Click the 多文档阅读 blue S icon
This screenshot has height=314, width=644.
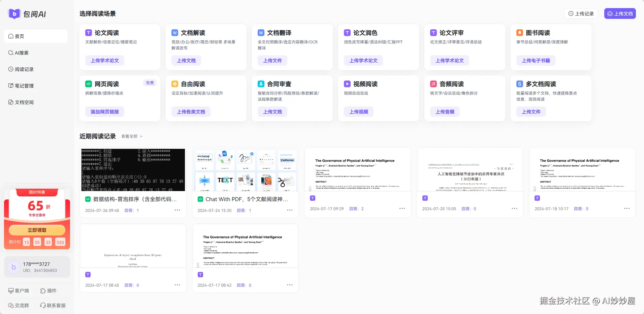(x=520, y=84)
